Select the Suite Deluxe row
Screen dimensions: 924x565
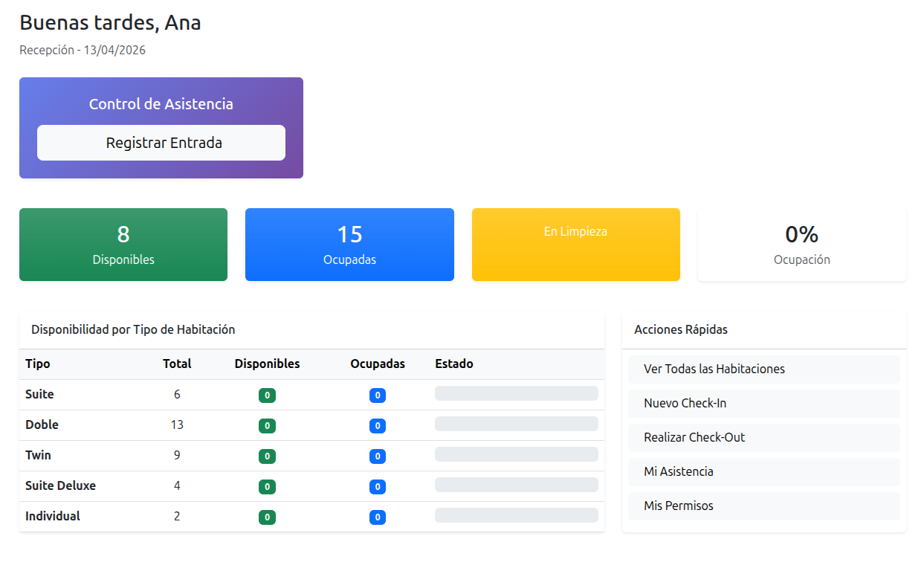pos(60,486)
